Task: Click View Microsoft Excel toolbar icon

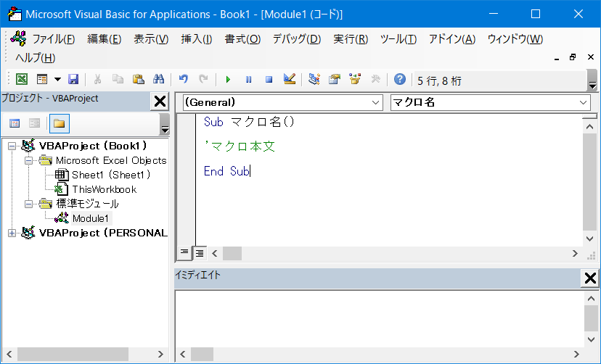Action: point(22,79)
